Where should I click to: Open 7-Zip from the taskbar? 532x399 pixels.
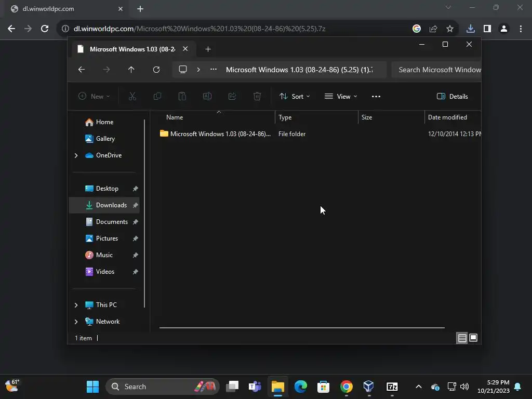392,387
